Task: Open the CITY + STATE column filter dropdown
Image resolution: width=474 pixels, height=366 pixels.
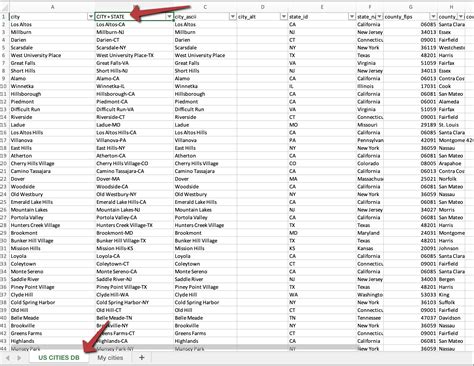Action: tap(169, 17)
